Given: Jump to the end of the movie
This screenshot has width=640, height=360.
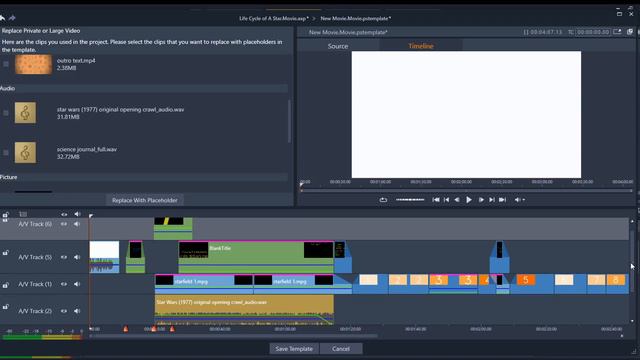Looking at the screenshot, I should (502, 200).
